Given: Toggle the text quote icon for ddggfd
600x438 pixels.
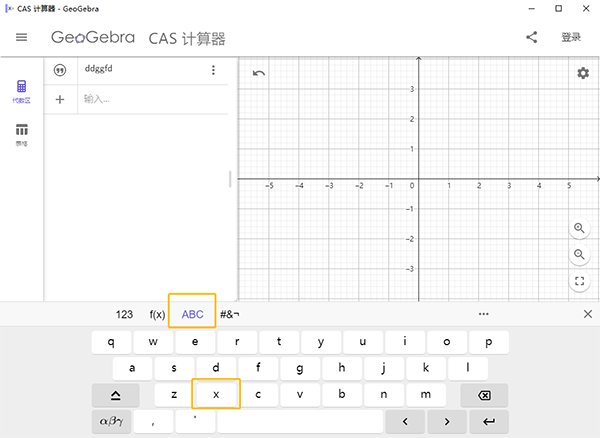Looking at the screenshot, I should pyautogui.click(x=60, y=70).
